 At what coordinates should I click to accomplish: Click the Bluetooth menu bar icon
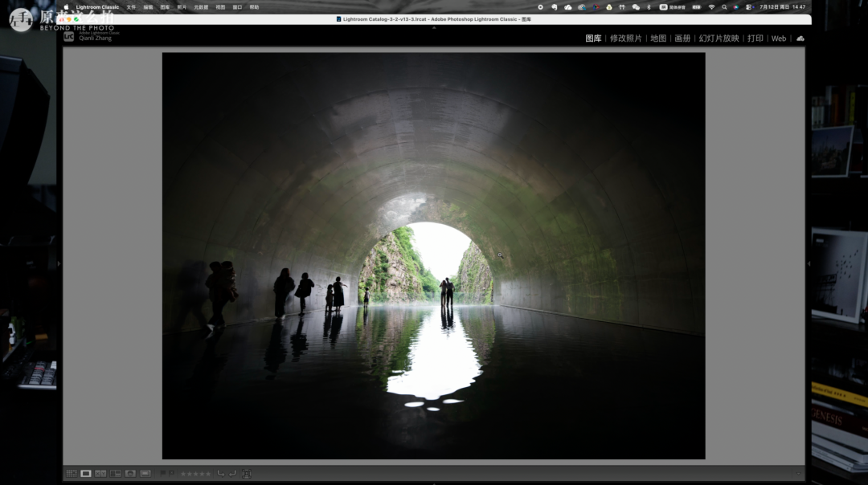[x=649, y=7]
